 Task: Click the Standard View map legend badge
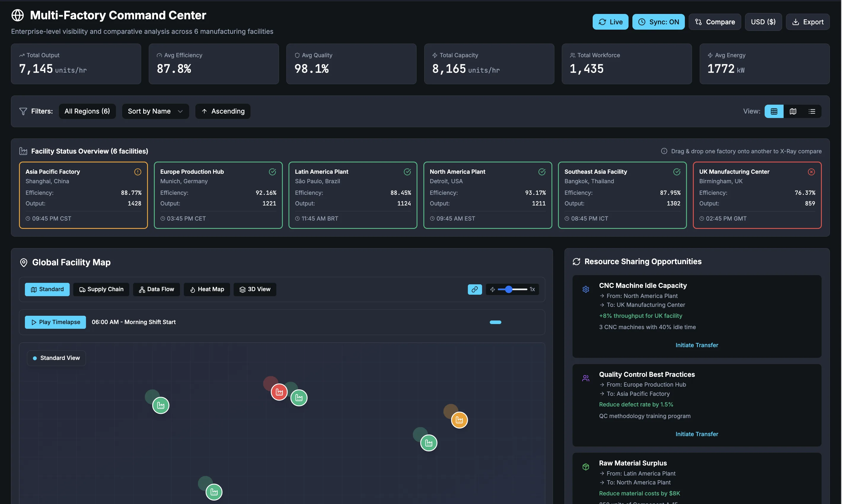pos(56,358)
